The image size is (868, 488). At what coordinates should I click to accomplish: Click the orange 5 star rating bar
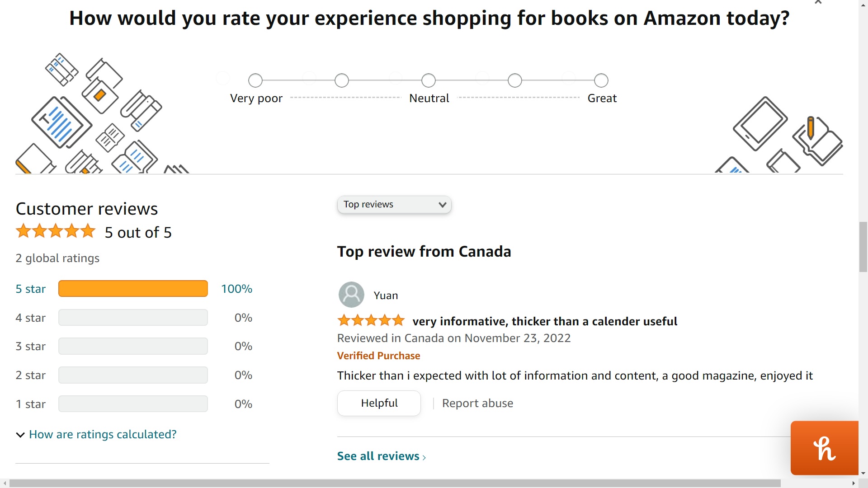pyautogui.click(x=133, y=289)
